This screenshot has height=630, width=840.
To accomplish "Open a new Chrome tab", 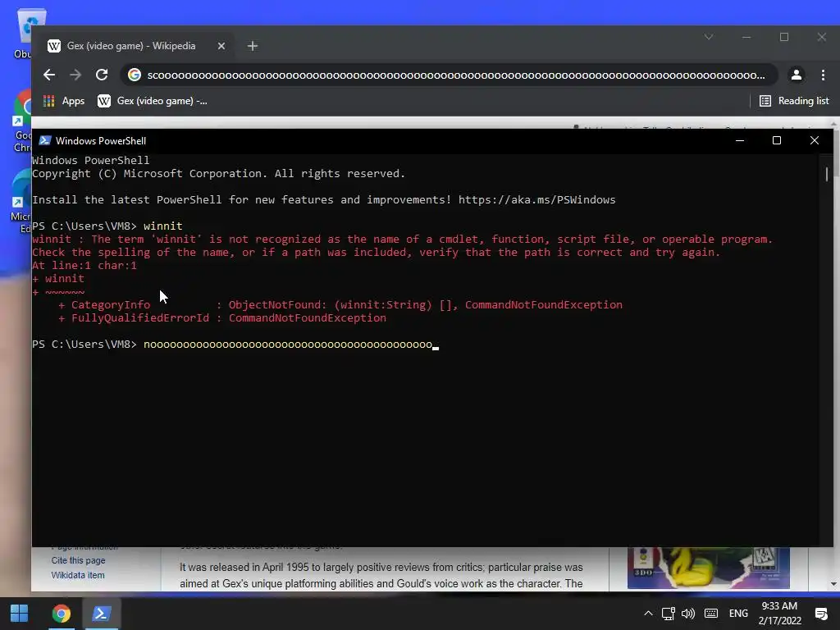I will (x=253, y=46).
